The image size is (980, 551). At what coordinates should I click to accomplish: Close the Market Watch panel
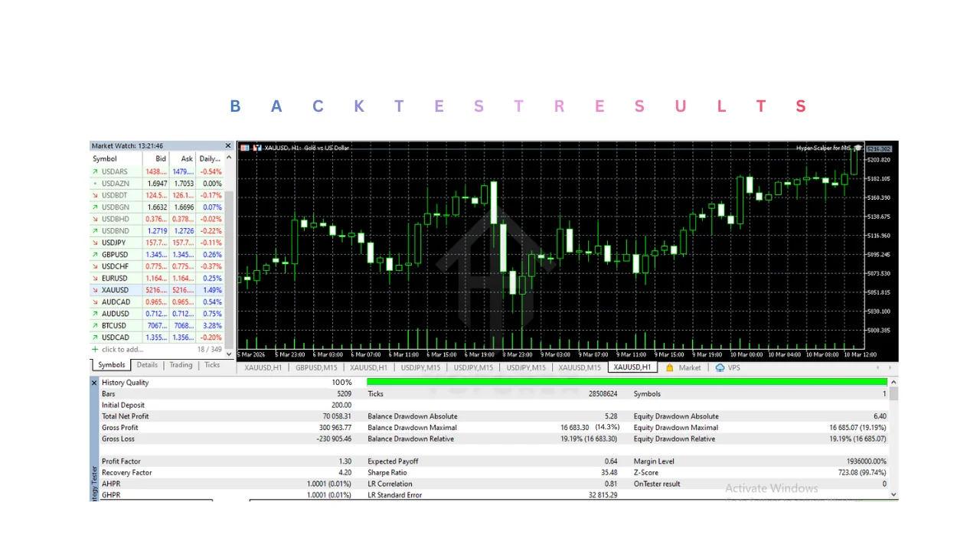pyautogui.click(x=228, y=146)
